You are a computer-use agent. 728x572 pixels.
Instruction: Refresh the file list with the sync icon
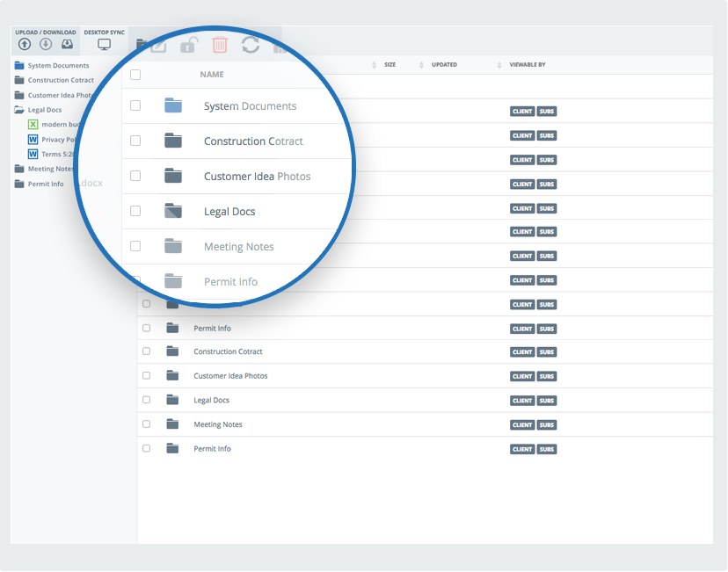click(251, 44)
